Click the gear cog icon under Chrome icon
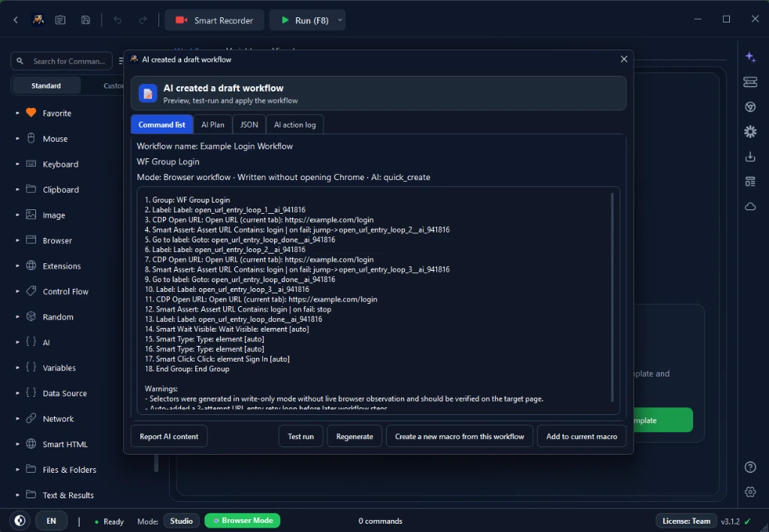The width and height of the screenshot is (769, 532). point(750,131)
